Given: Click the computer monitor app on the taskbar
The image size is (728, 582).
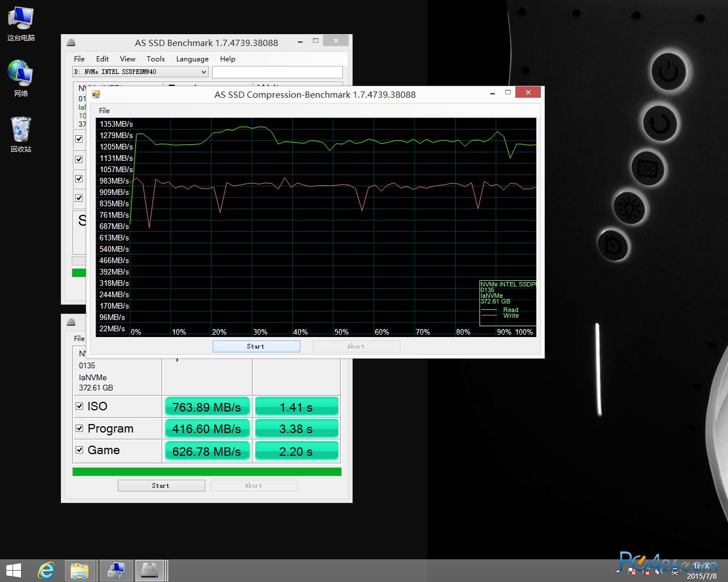Looking at the screenshot, I should pos(116,571).
